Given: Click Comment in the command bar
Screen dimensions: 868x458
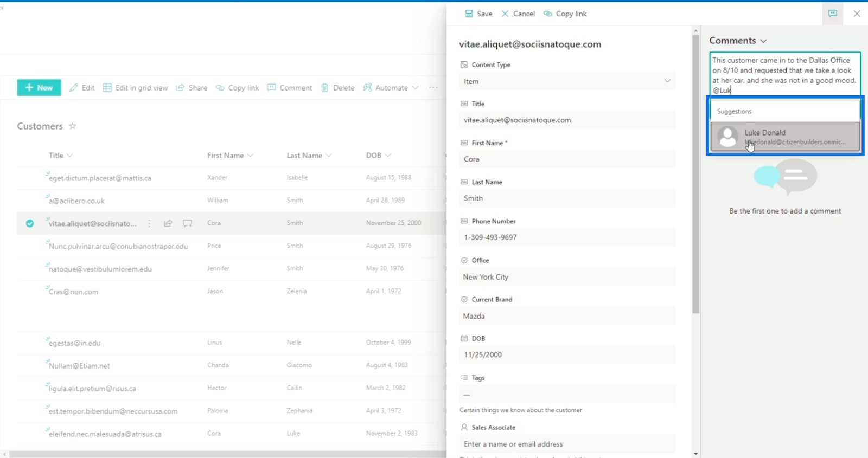Looking at the screenshot, I should tap(290, 88).
